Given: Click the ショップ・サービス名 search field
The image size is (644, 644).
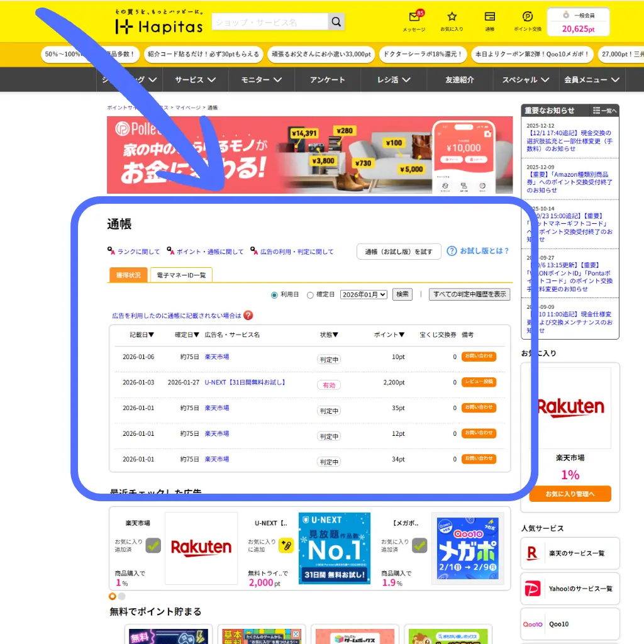Looking at the screenshot, I should coord(270,21).
